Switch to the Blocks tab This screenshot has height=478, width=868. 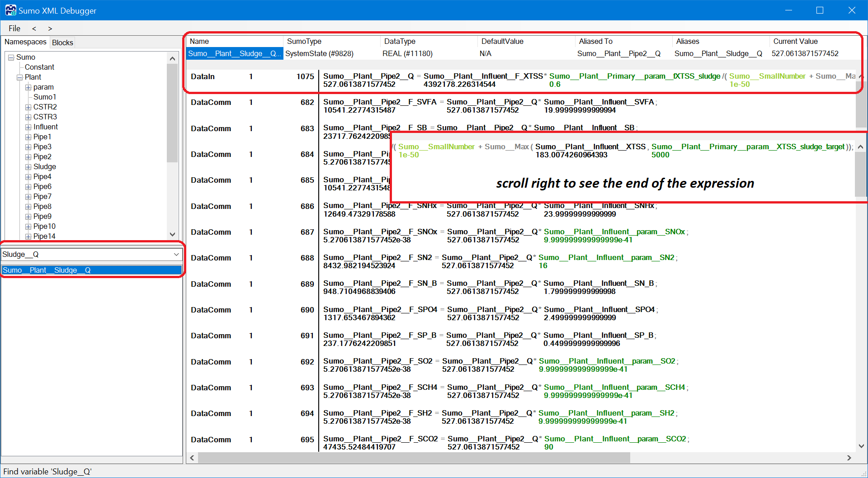pyautogui.click(x=62, y=43)
